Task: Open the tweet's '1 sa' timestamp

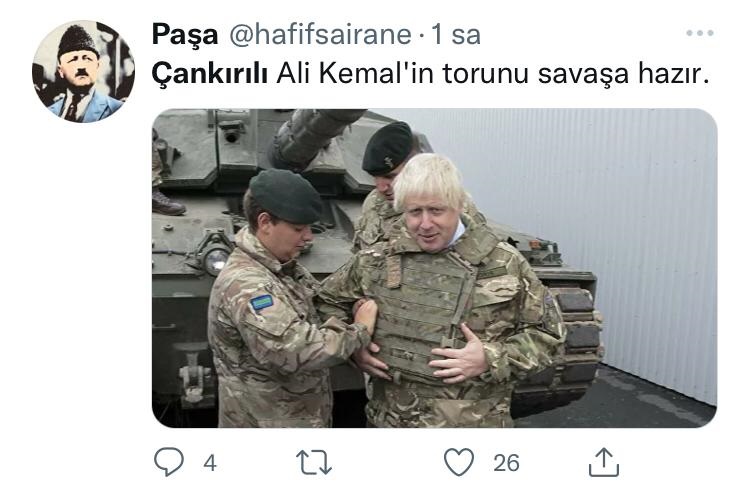Action: [456, 35]
